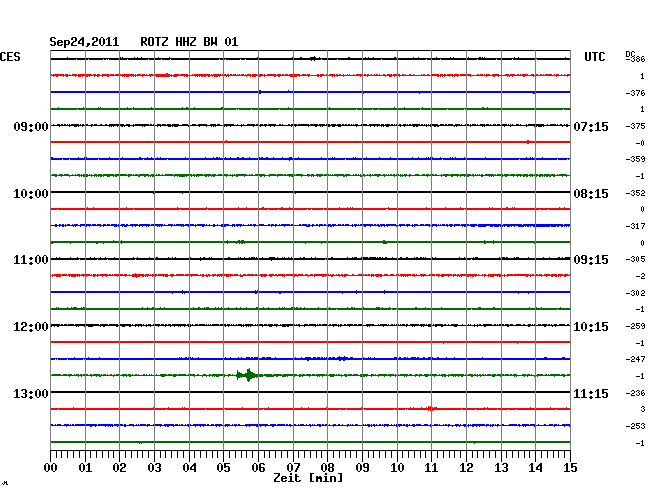Select the 10:15 UTC time label

(591, 327)
